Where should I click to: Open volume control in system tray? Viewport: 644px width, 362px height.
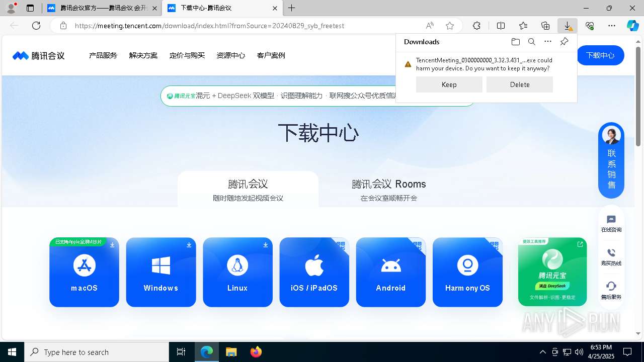(579, 352)
